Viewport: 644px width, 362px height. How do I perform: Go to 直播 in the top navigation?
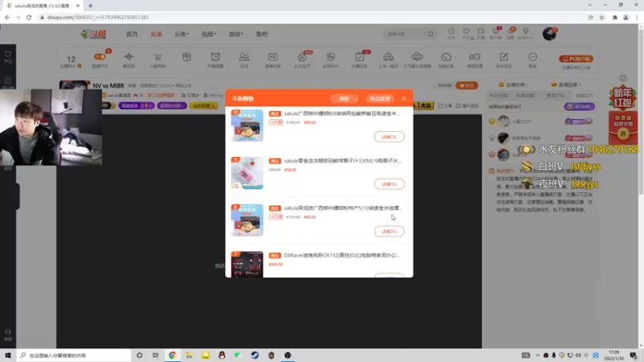click(x=156, y=34)
